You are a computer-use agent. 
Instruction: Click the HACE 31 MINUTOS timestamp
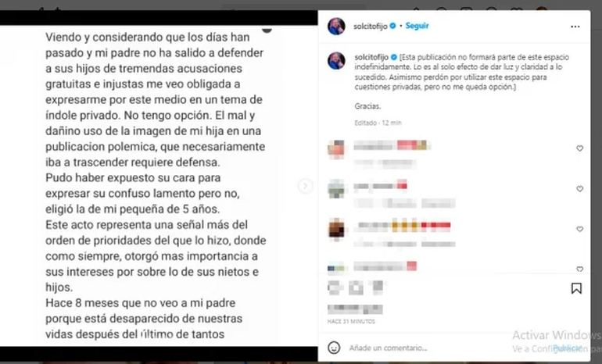(351, 321)
